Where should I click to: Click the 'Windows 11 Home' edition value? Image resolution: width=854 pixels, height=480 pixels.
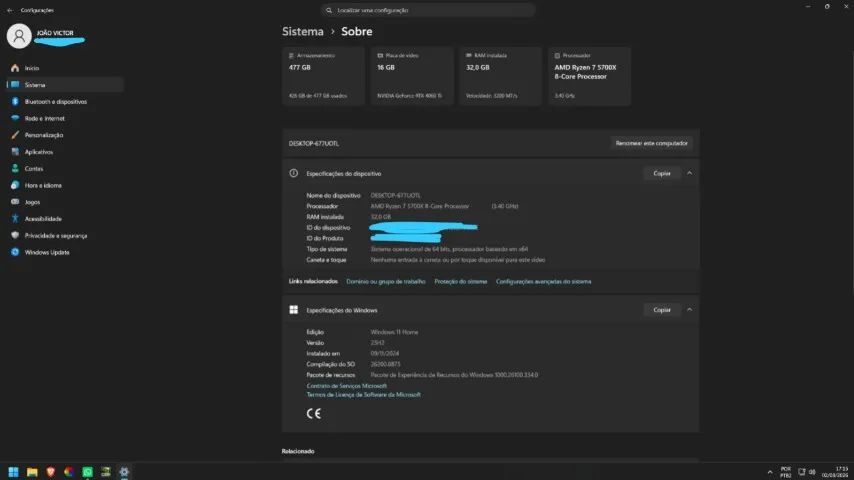(x=394, y=332)
